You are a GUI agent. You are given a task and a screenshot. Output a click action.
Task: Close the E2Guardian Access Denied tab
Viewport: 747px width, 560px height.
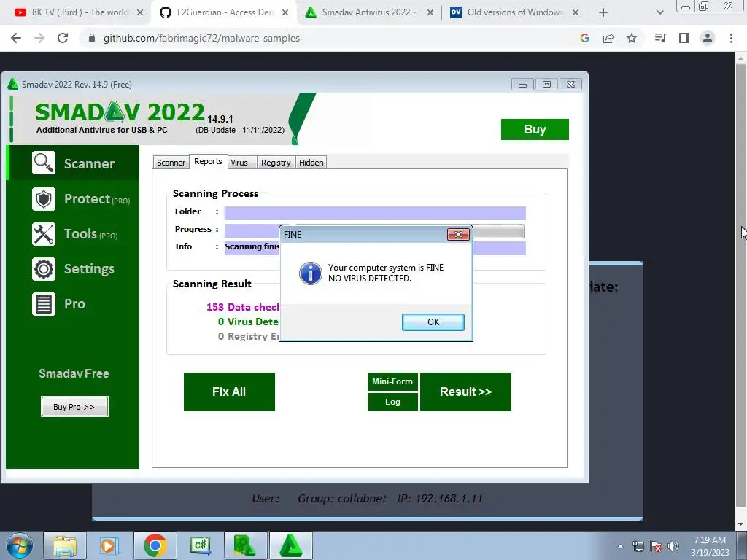[x=285, y=12]
